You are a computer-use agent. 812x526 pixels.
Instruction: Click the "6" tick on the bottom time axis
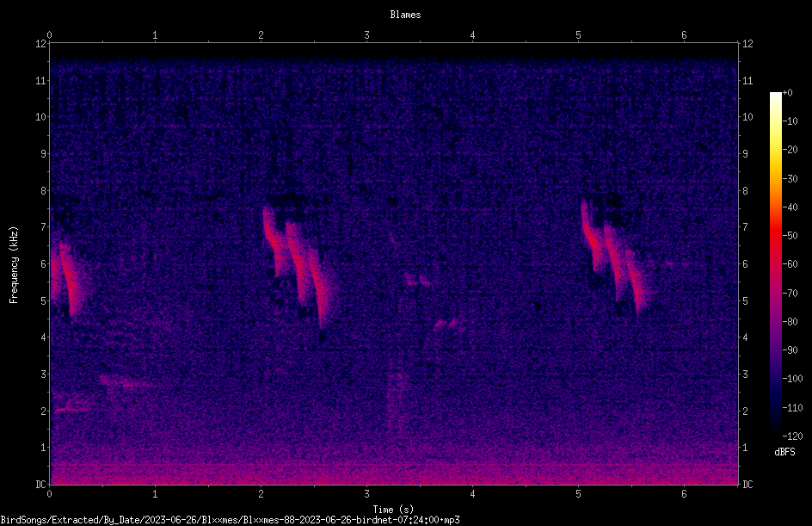tap(684, 494)
